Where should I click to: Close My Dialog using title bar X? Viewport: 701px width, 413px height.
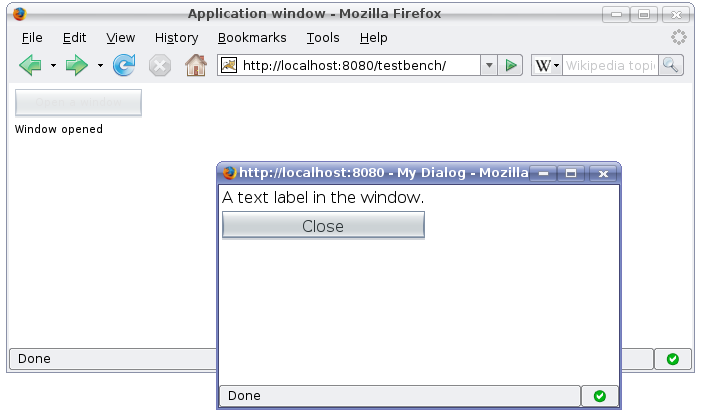(603, 173)
